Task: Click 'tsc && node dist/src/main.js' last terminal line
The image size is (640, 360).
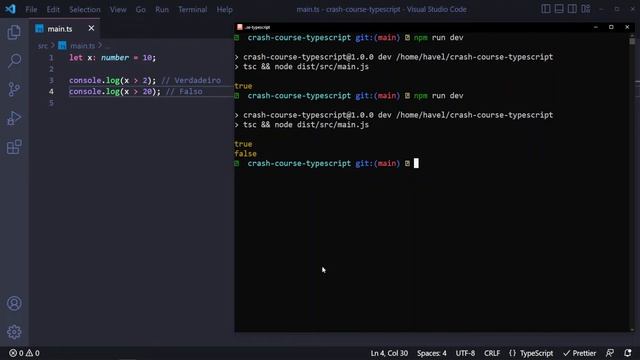Action: tap(306, 125)
